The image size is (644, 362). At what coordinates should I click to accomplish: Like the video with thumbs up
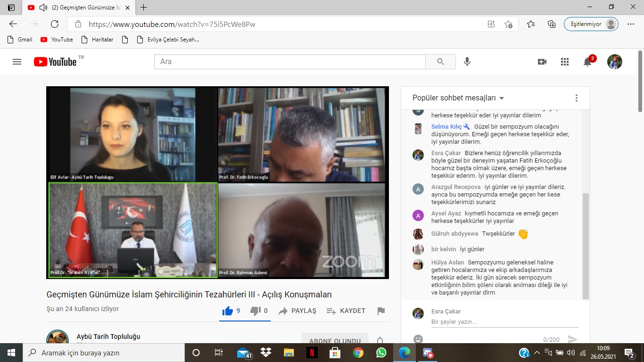[228, 311]
